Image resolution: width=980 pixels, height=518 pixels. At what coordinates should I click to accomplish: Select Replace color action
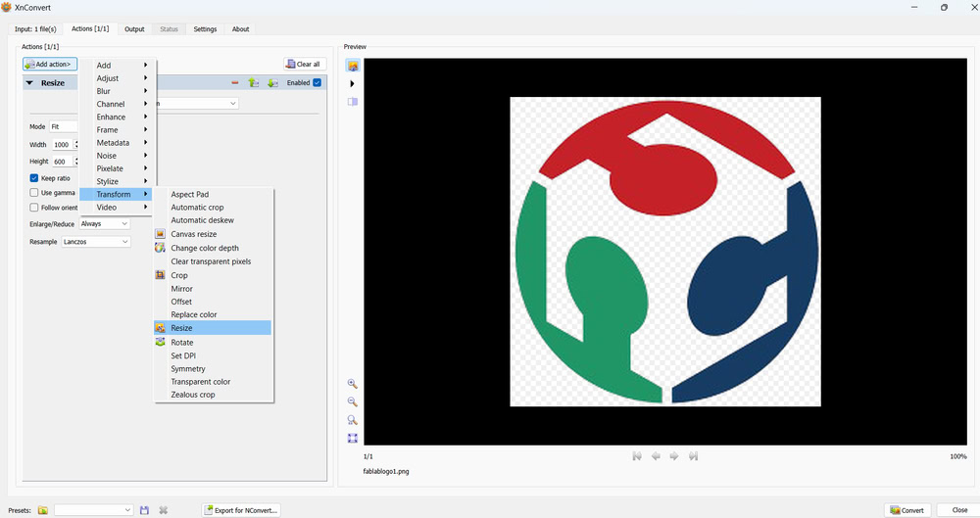click(x=213, y=314)
